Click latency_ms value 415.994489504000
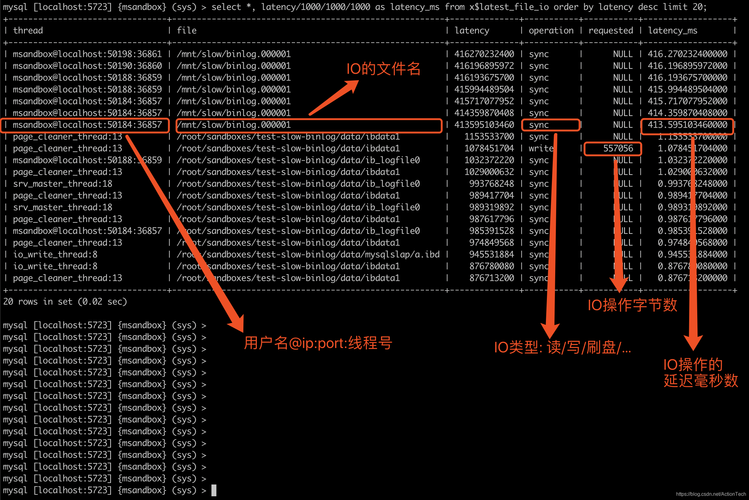Image resolution: width=749 pixels, height=500 pixels. point(687,89)
